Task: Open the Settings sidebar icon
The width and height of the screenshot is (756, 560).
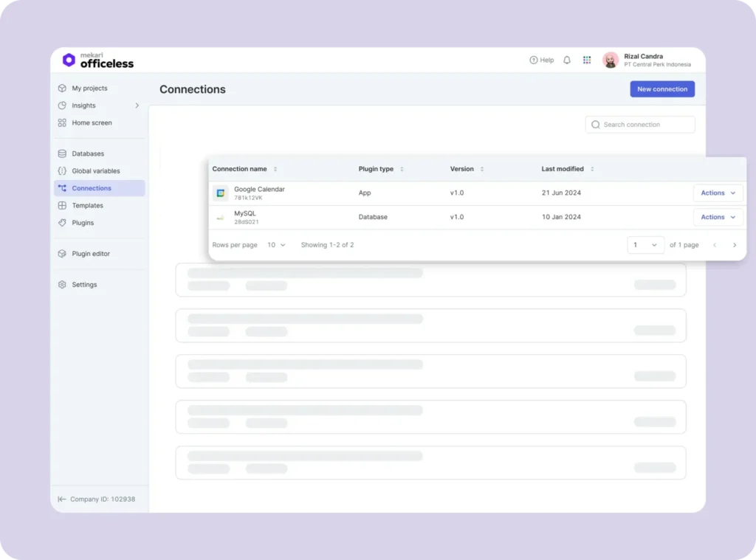Action: (x=62, y=284)
